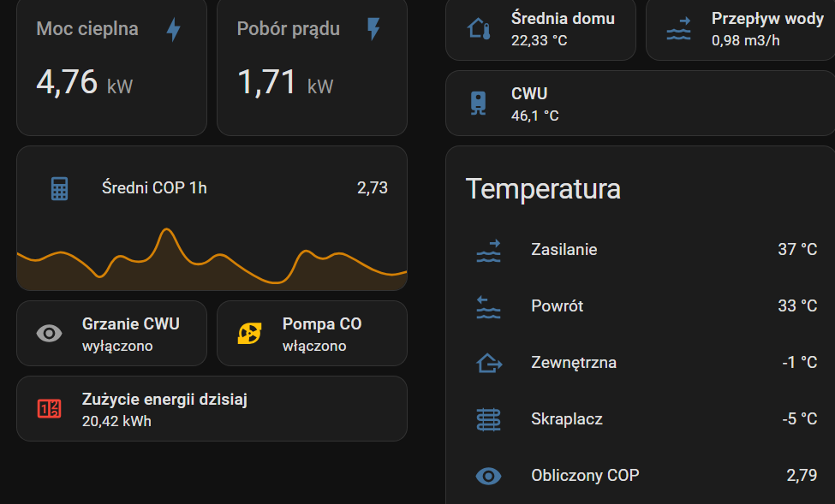Toggle the Pompa CO yellow fan icon
Viewport: 835px width, 504px height.
(x=249, y=334)
